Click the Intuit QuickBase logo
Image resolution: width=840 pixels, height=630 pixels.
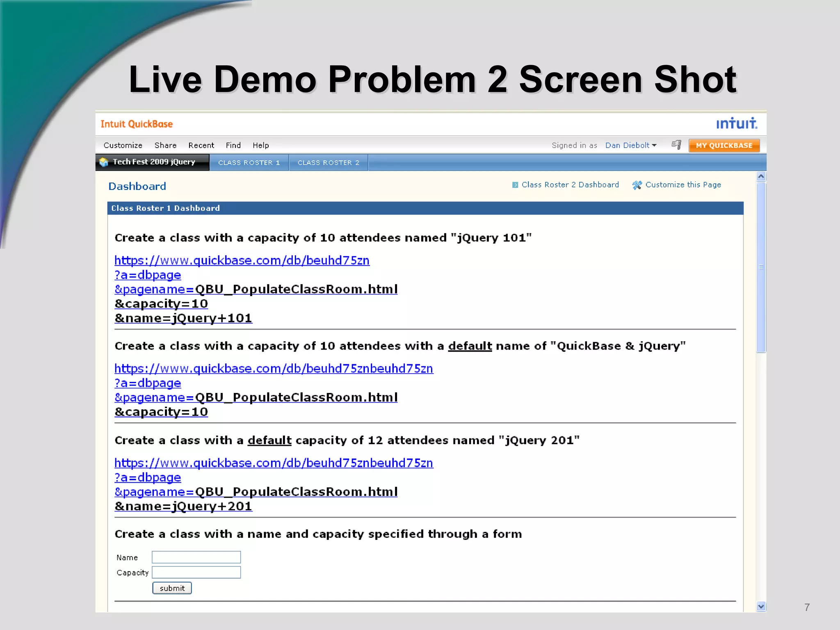coord(137,124)
